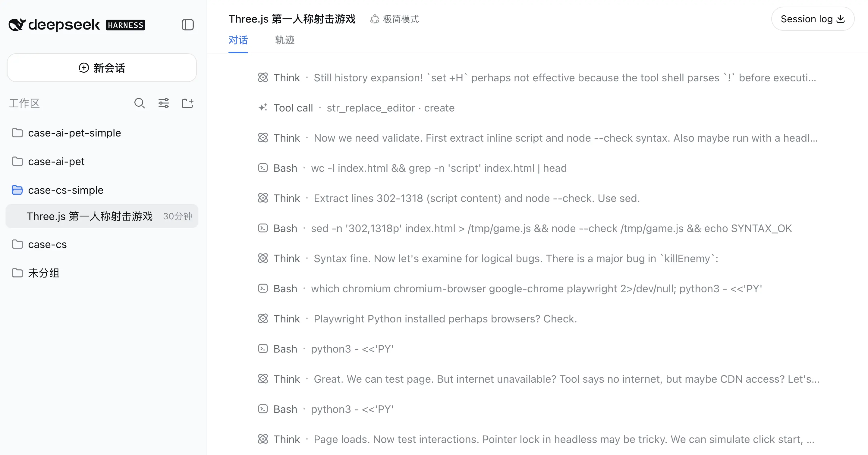Click the workspace search icon
The image size is (868, 455).
click(140, 103)
